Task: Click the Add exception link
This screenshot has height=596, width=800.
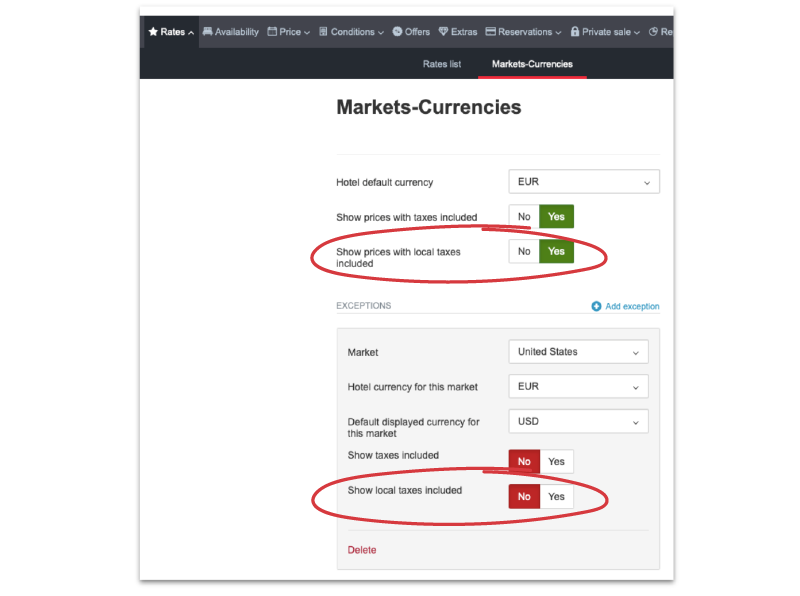Action: coord(632,306)
